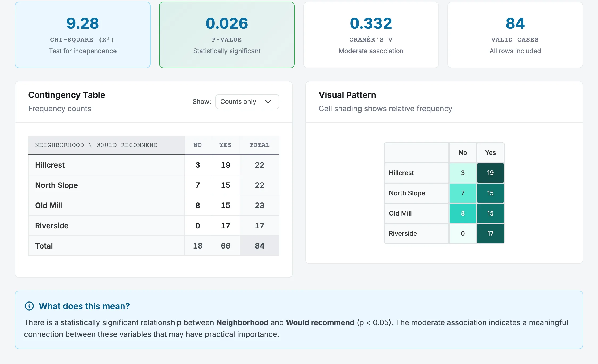Click the 'Neighborhood \ Would Recommend' column header
The width and height of the screenshot is (598, 364).
click(106, 145)
